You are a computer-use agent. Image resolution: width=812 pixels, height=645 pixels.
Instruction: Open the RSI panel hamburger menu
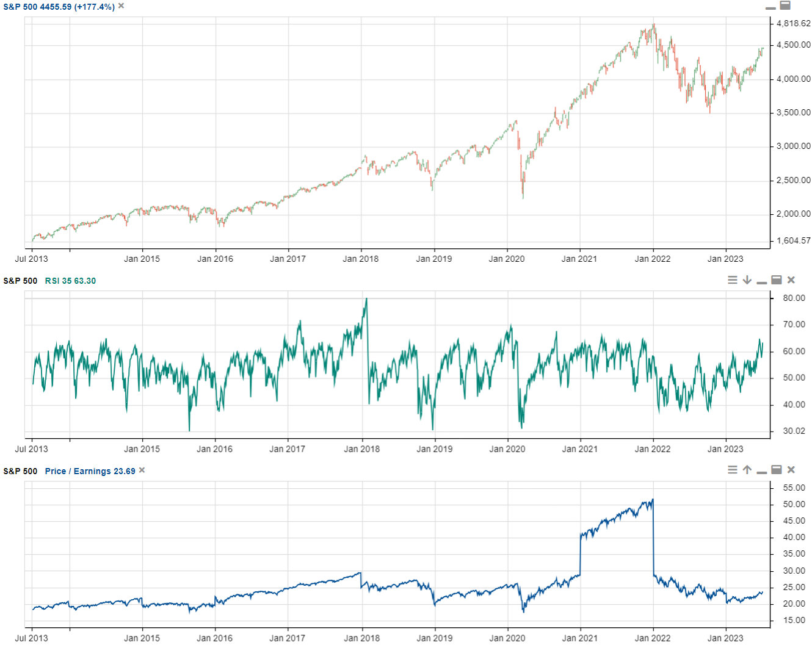[733, 280]
